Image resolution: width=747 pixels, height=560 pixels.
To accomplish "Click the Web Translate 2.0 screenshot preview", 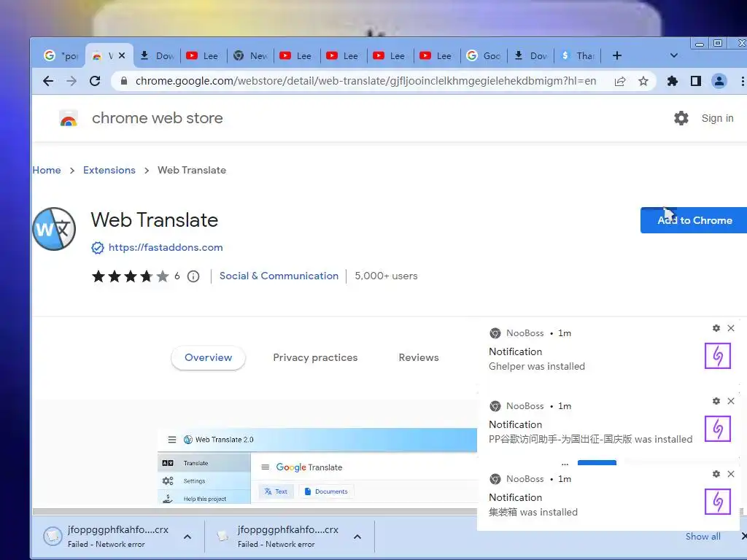I will click(317, 466).
